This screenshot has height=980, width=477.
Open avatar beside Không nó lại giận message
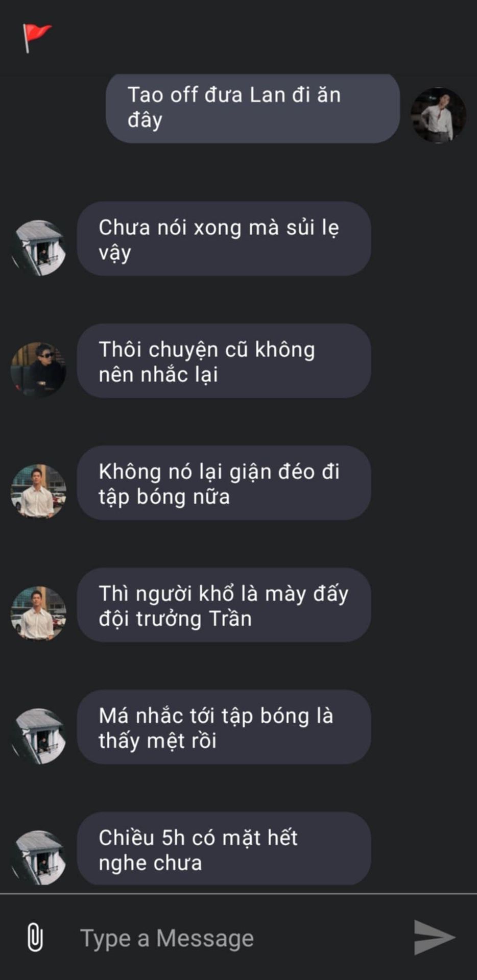point(38,492)
